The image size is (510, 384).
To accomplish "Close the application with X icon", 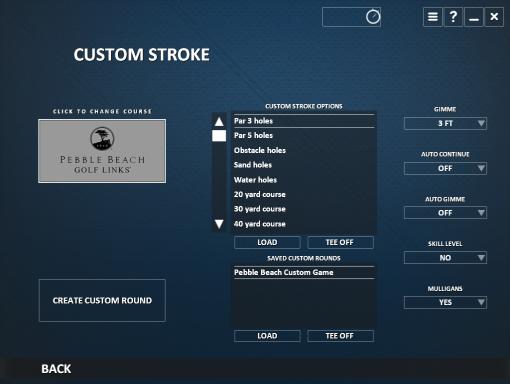I will [x=494, y=17].
